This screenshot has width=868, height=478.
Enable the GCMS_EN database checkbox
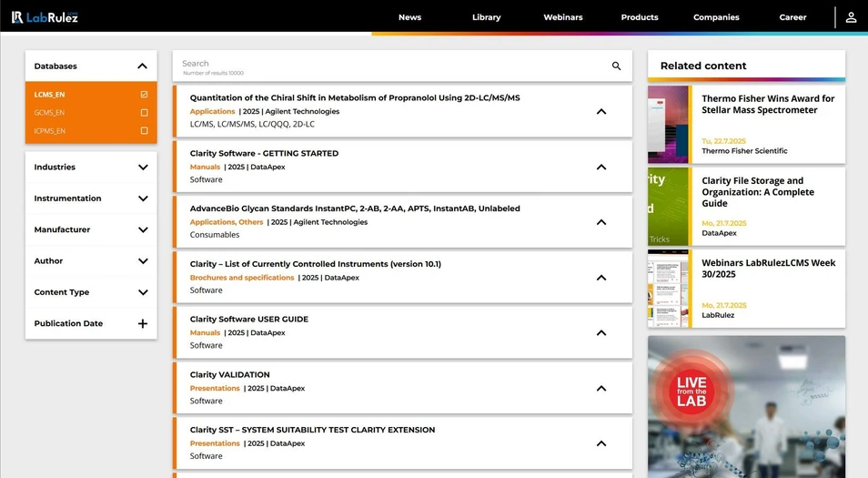144,113
